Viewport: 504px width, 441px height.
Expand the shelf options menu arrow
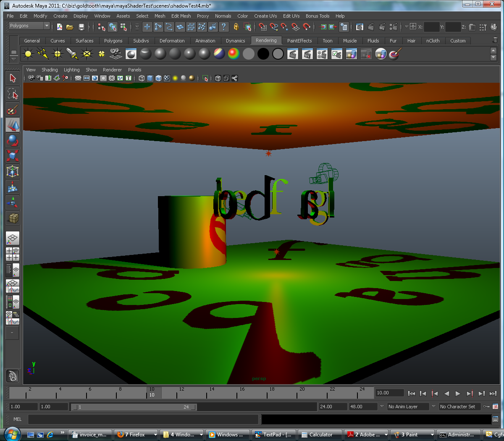coord(14,58)
